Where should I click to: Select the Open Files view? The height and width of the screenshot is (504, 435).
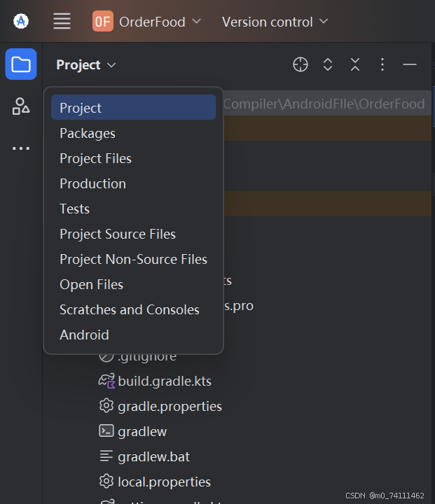coord(134,284)
